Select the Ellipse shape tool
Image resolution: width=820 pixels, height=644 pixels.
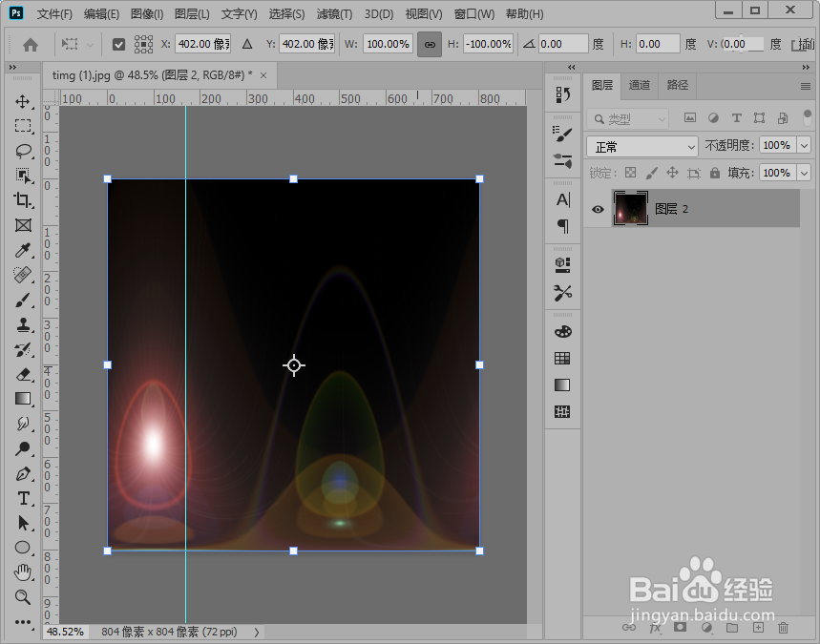23,548
